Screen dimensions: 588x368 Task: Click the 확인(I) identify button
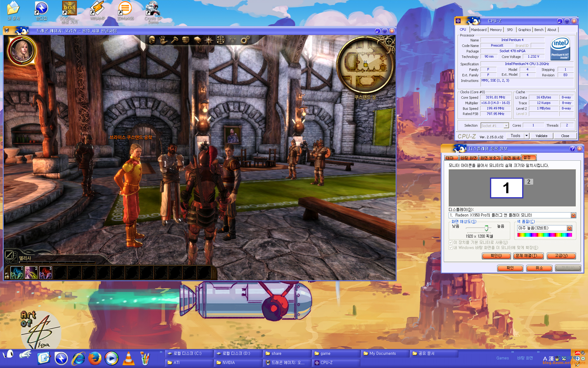496,256
